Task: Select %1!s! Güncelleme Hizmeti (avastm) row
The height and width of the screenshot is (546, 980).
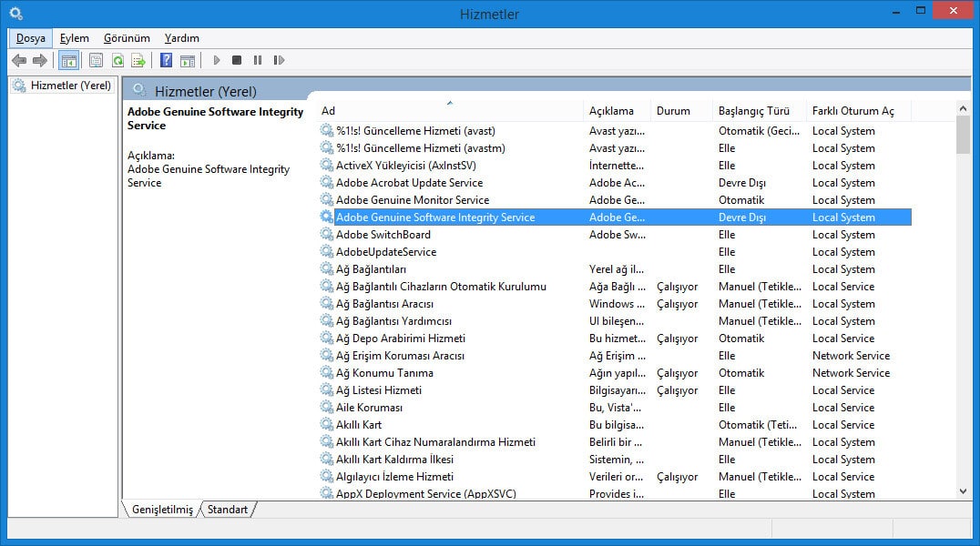Action: pyautogui.click(x=615, y=148)
